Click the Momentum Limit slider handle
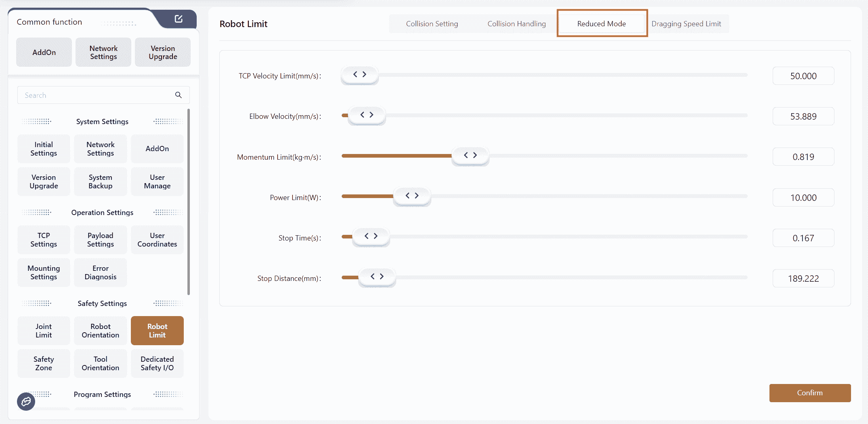The width and height of the screenshot is (868, 424). pyautogui.click(x=470, y=156)
